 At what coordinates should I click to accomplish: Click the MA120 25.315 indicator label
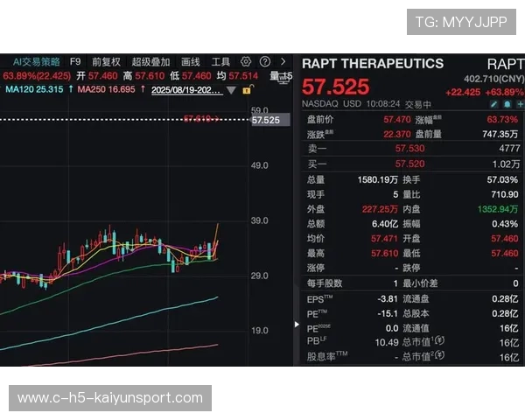pos(34,89)
